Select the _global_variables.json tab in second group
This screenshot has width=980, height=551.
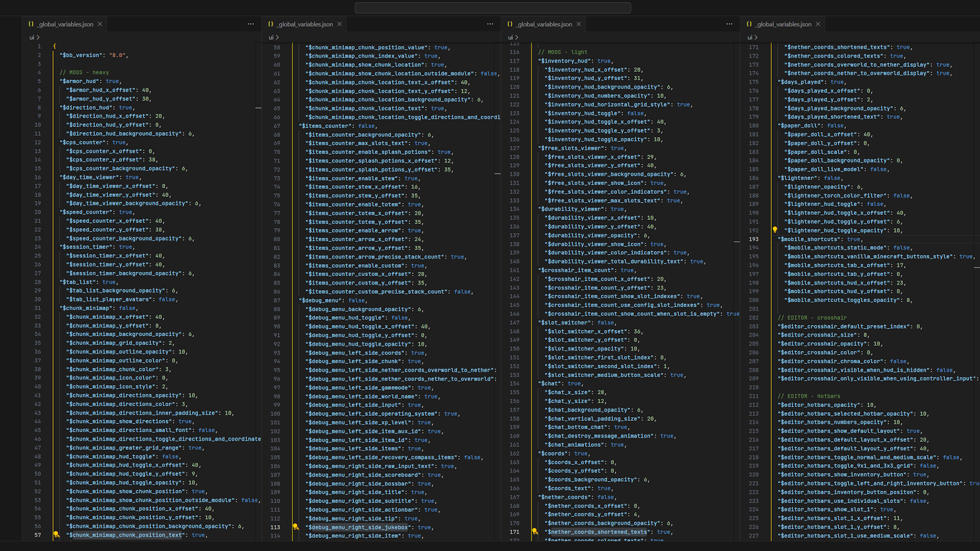(305, 24)
